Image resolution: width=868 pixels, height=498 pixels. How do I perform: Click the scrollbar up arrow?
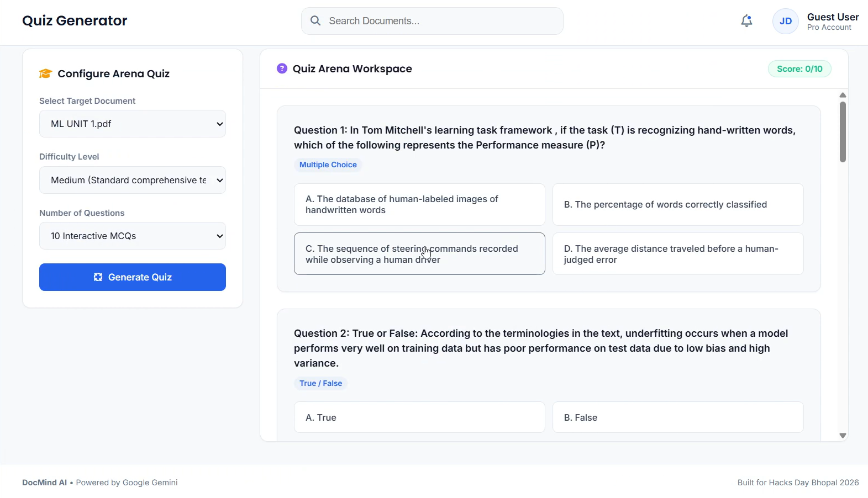tap(843, 95)
